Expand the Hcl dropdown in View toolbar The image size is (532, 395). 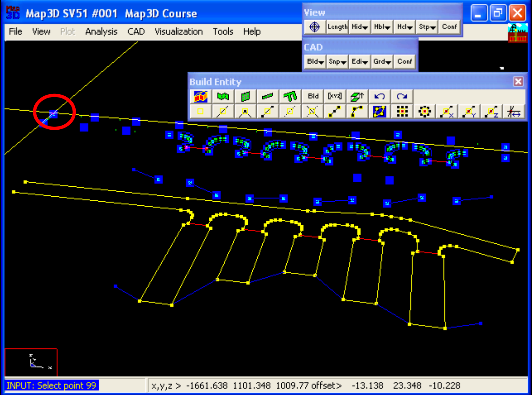tap(405, 27)
